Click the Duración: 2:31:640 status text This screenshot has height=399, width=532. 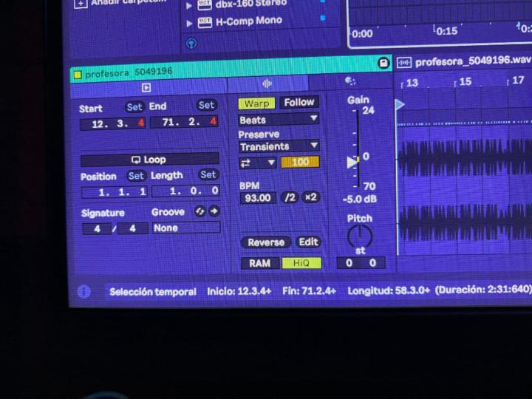483,290
